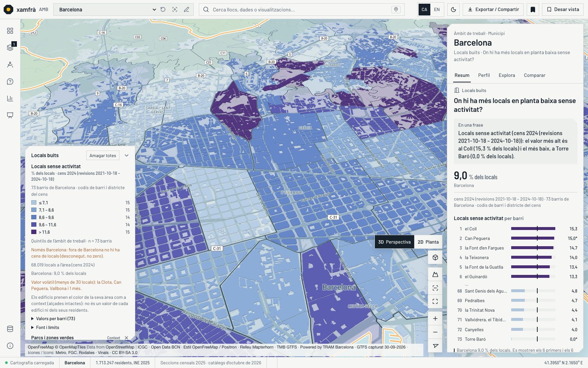This screenshot has height=368, width=588.
Task: Click the reset arrow next to Barcelona selector
Action: pyautogui.click(x=163, y=10)
